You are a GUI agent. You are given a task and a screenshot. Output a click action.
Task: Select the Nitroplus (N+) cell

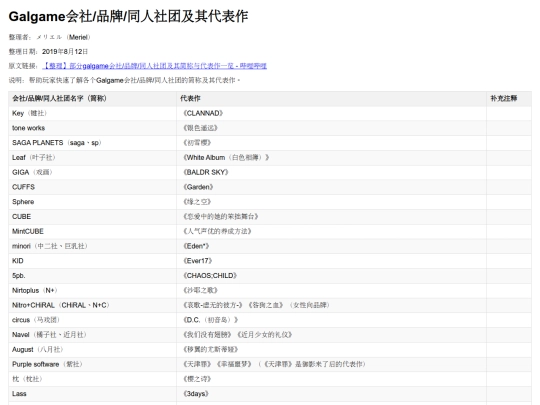click(92, 291)
